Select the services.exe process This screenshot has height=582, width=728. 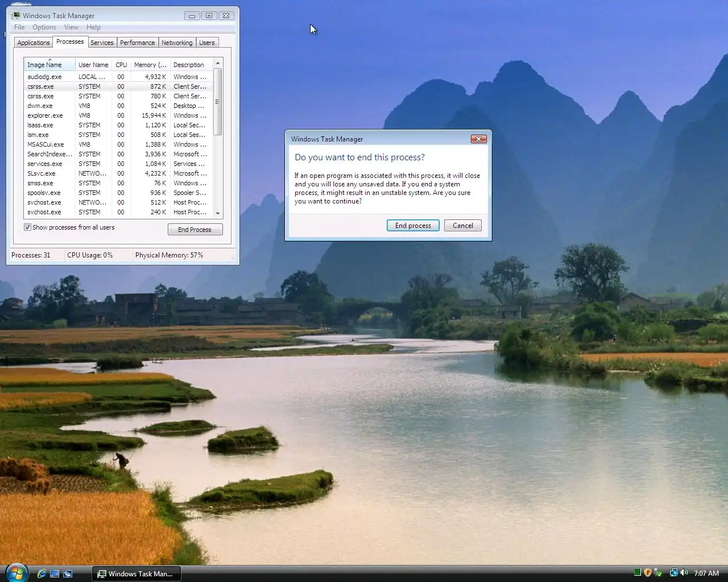pos(118,164)
